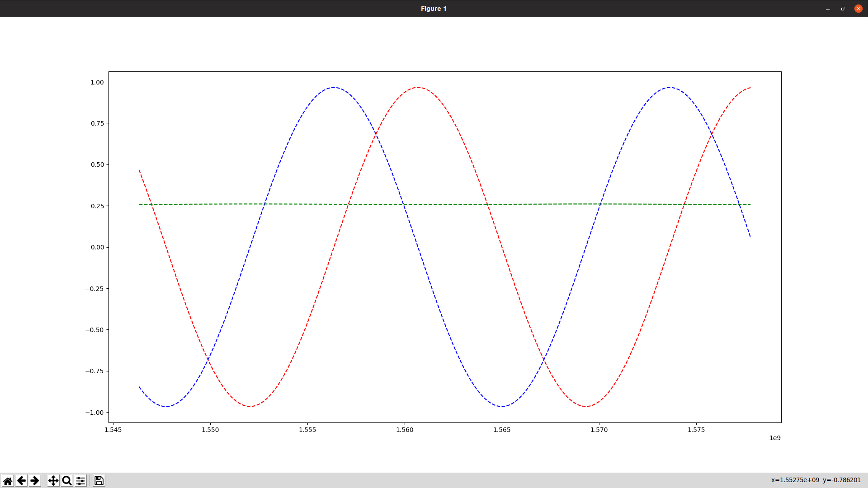Click the 0.75 y-axis tick label
The height and width of the screenshot is (488, 868).
pos(97,123)
